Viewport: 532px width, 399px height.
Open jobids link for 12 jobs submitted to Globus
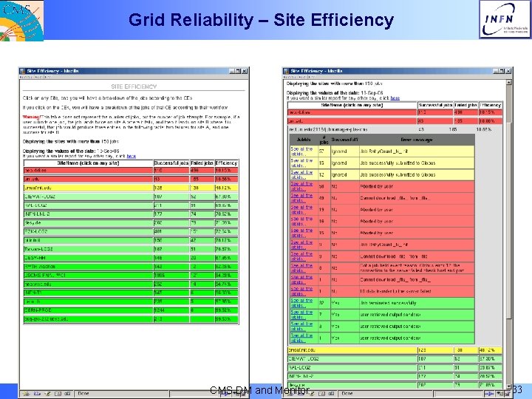[x=301, y=174]
